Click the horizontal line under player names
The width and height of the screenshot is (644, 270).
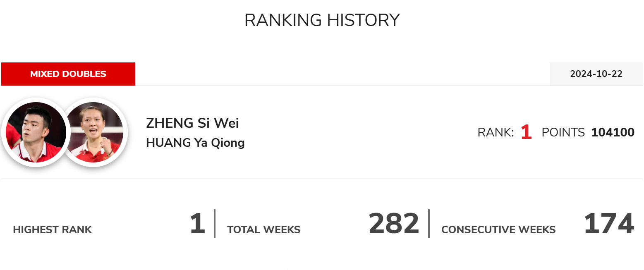(x=322, y=179)
